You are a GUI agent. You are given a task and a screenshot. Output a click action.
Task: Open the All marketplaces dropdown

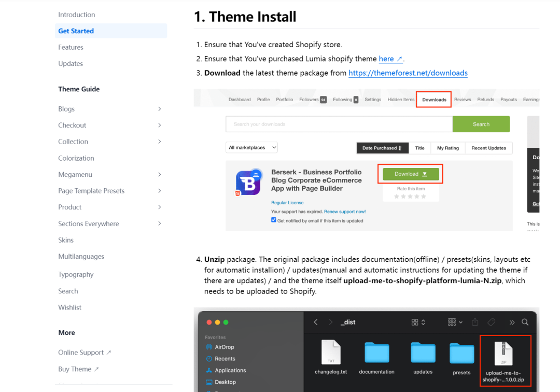[252, 148]
